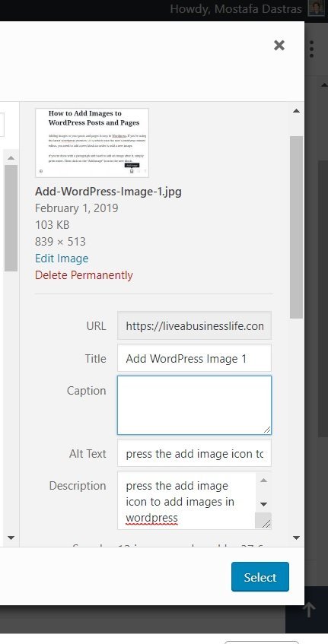Screen dimensions: 328x644
Task: Click the Delete Permanently link
Action: click(x=84, y=274)
